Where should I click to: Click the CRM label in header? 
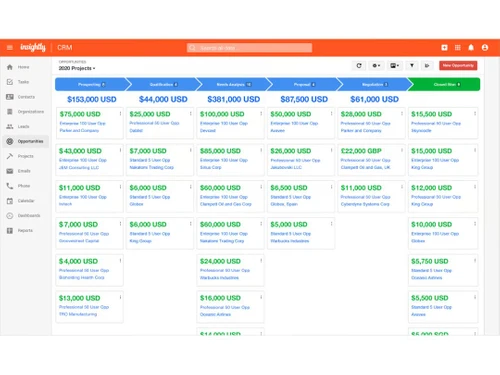tap(65, 48)
